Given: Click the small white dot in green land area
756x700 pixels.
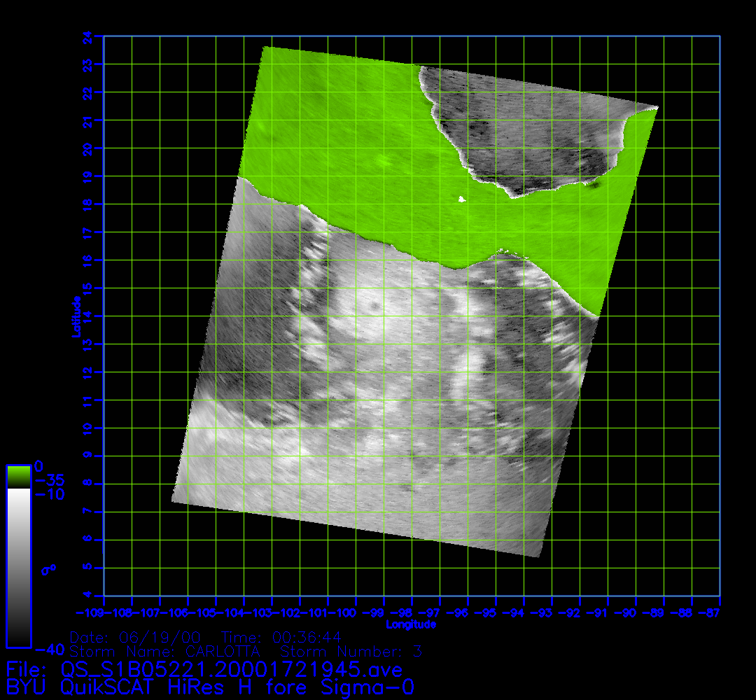Looking at the screenshot, I should [x=461, y=199].
